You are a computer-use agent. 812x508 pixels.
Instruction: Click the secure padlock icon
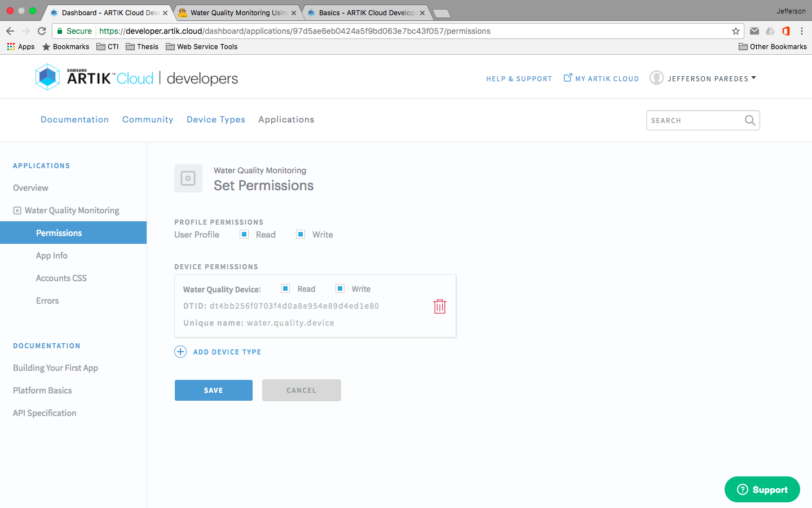[x=60, y=31]
